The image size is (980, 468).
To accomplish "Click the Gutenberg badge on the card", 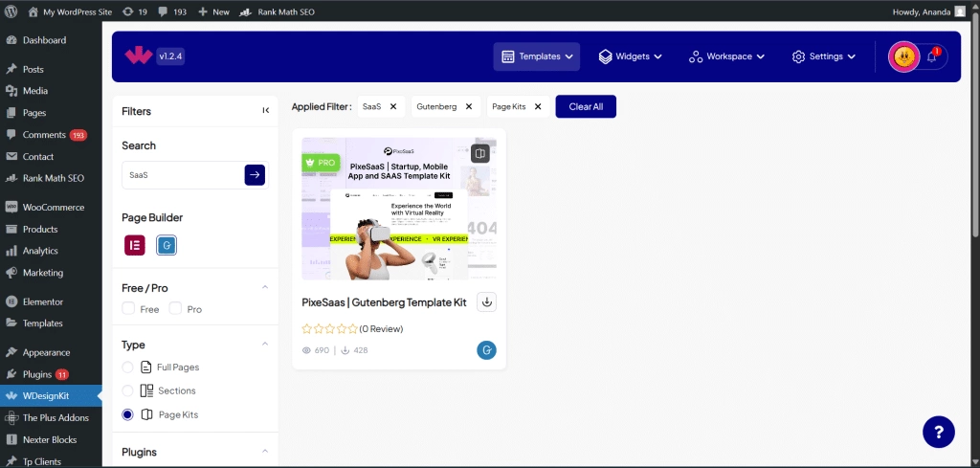I will coord(486,350).
